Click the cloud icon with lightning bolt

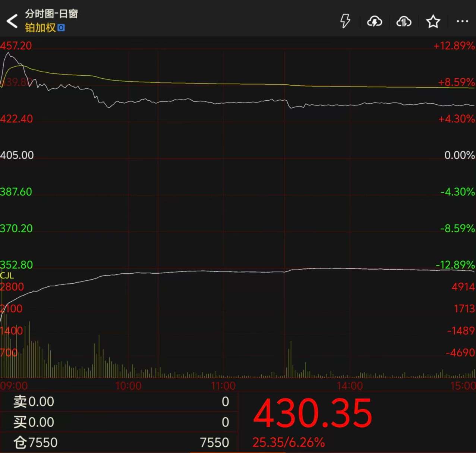pos(374,22)
